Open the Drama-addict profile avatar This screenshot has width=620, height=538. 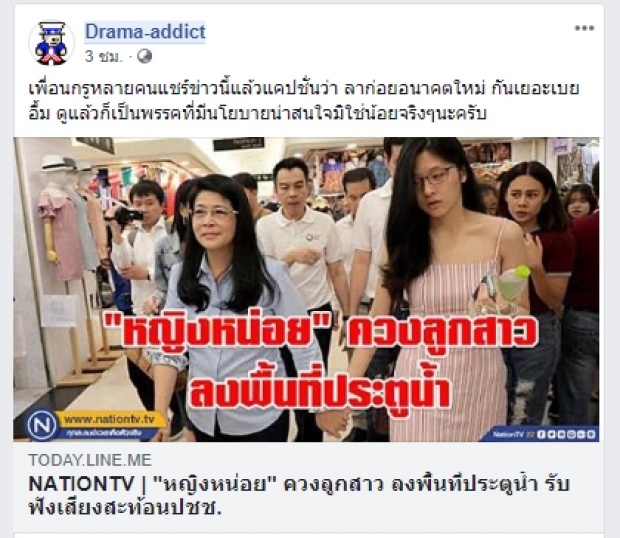[x=51, y=43]
